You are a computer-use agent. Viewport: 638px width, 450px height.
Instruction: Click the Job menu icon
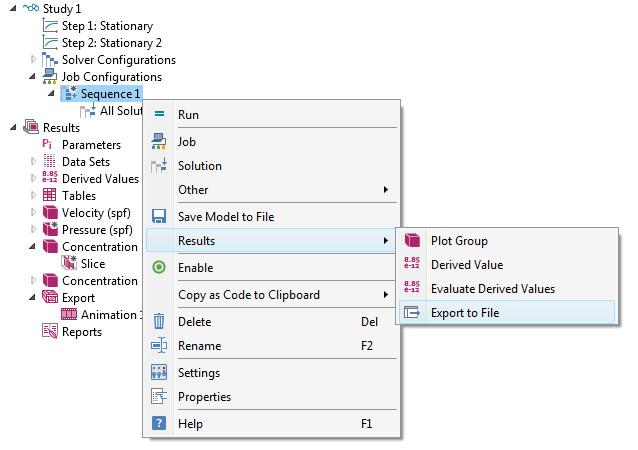(158, 141)
